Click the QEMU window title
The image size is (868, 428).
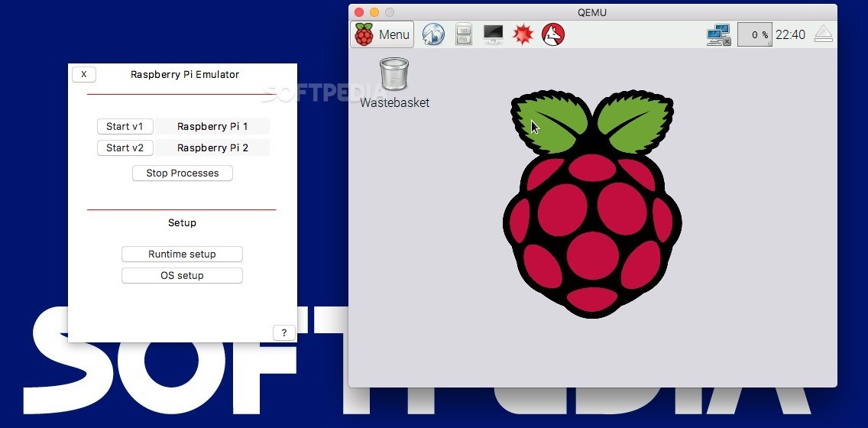(x=593, y=12)
